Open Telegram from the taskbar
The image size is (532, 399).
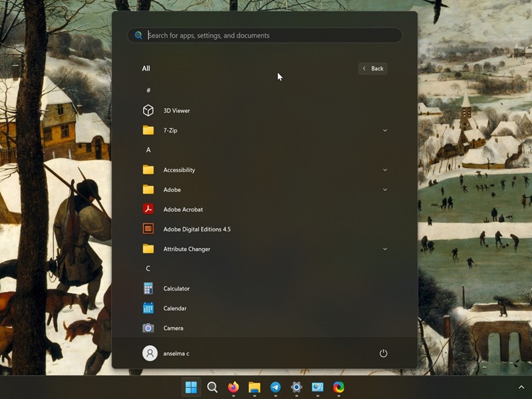point(275,387)
